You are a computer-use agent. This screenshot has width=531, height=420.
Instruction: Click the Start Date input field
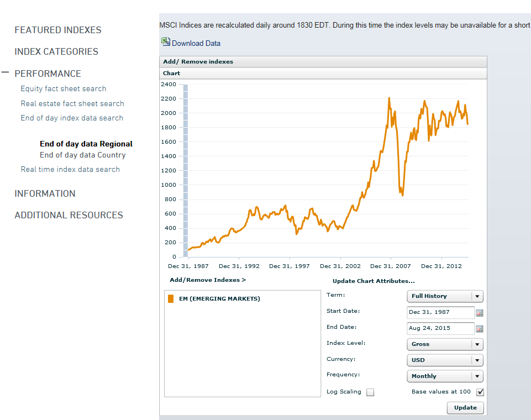[x=440, y=312]
